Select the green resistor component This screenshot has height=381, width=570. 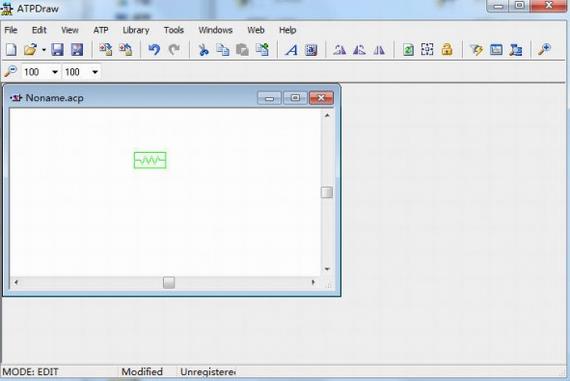[x=150, y=160]
